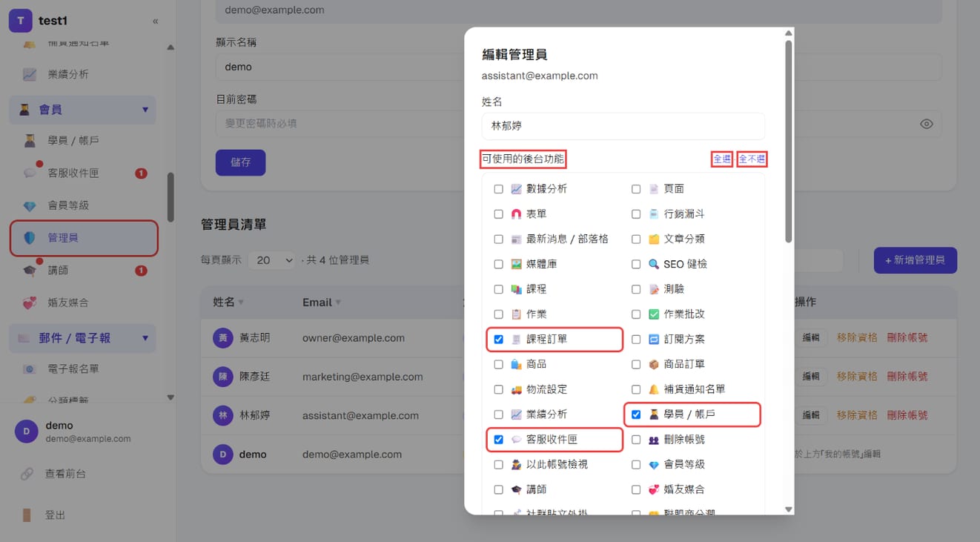Enable the 頁面 checkbox
The image size is (980, 542).
[x=636, y=189]
